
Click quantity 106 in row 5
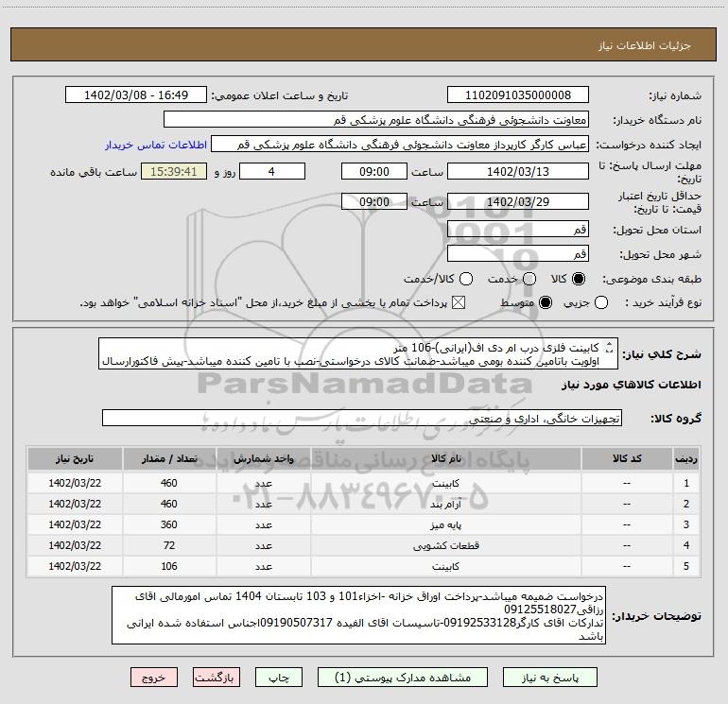[169, 566]
